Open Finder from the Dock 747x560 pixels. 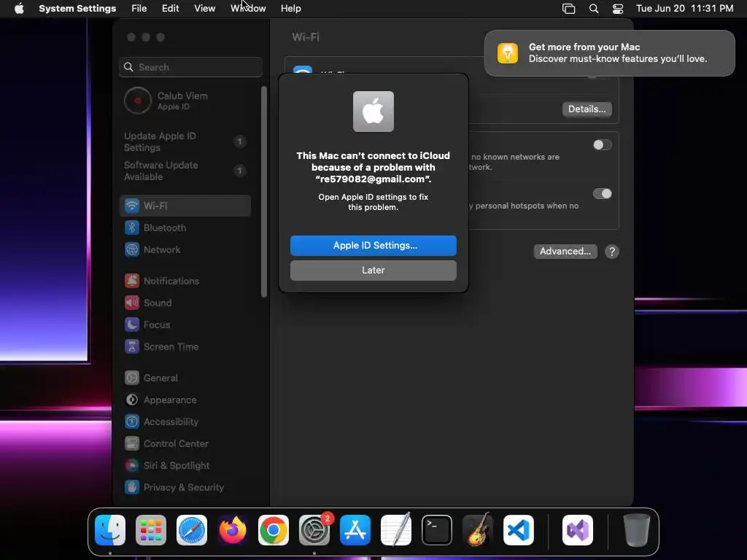[x=110, y=530]
